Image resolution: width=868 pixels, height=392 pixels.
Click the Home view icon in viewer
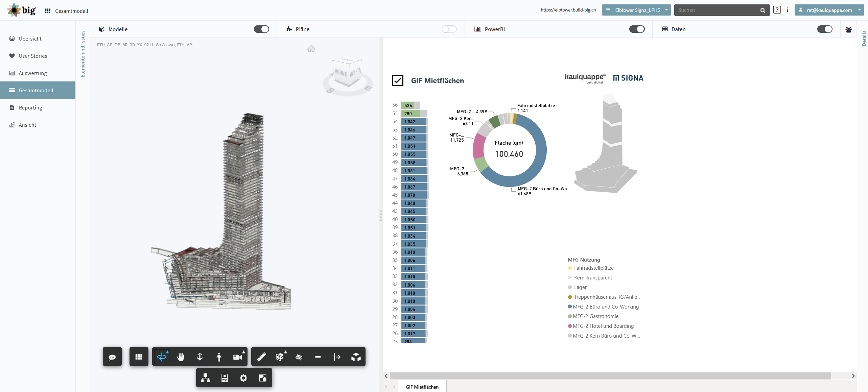[311, 49]
